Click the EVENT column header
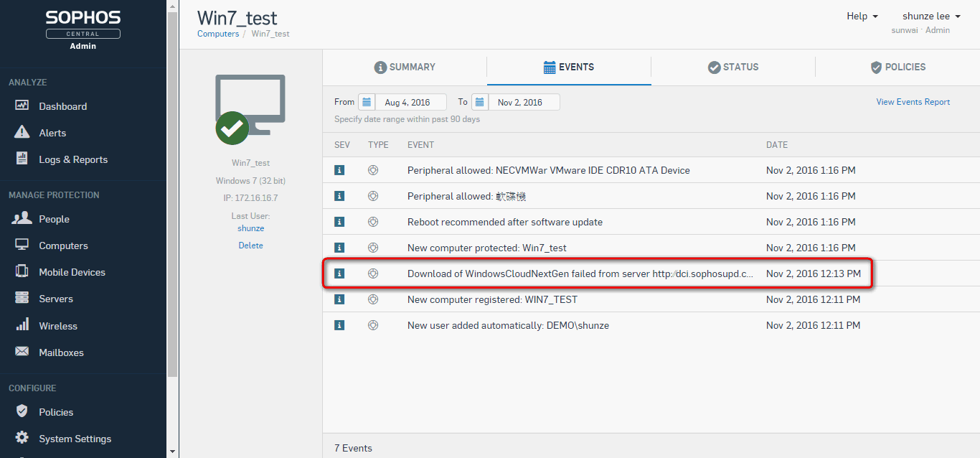The height and width of the screenshot is (458, 980). [x=420, y=145]
